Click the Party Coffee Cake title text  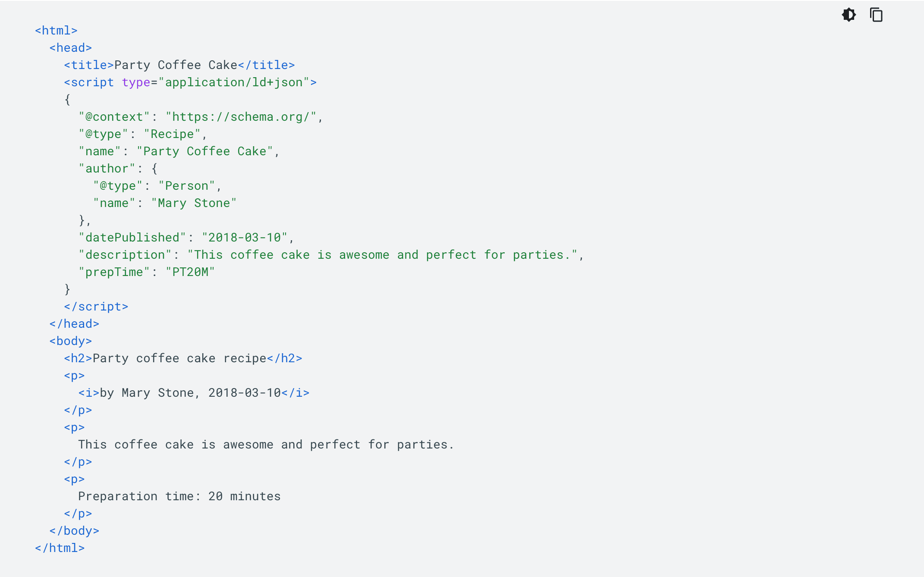(176, 65)
